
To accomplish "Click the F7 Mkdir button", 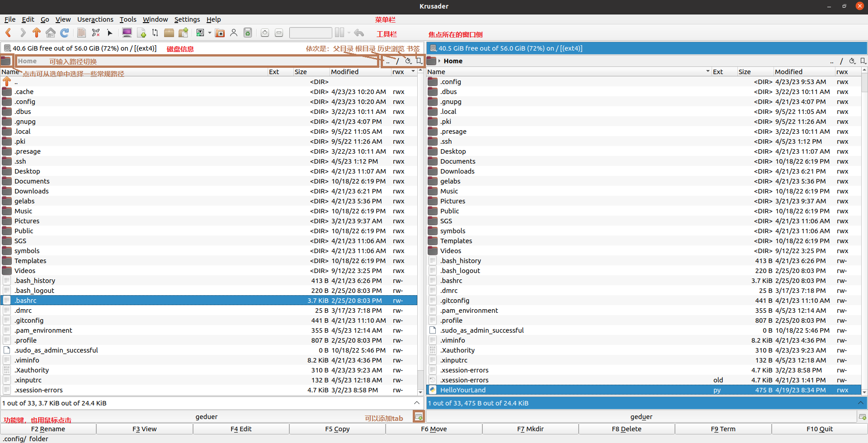I will click(x=530, y=429).
